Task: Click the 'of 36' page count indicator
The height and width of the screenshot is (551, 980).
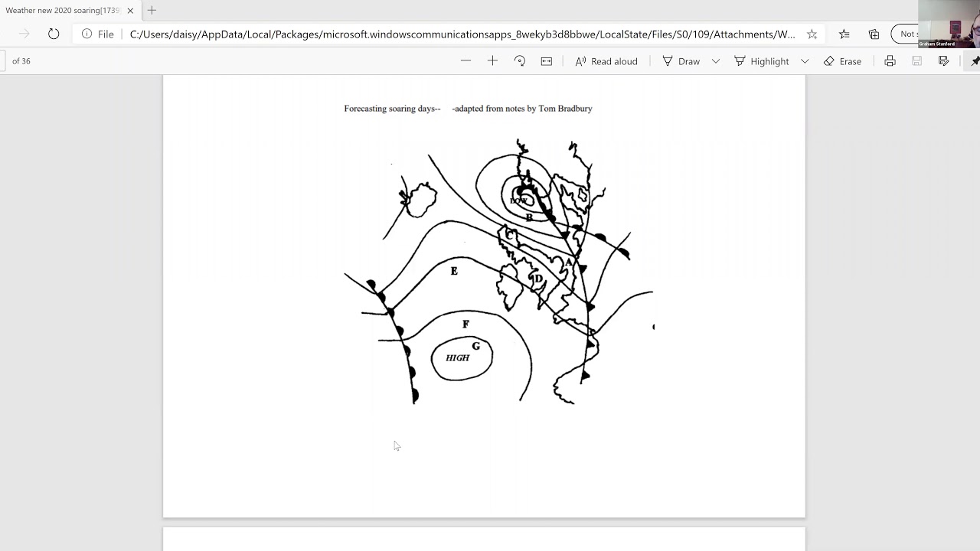Action: coord(21,61)
